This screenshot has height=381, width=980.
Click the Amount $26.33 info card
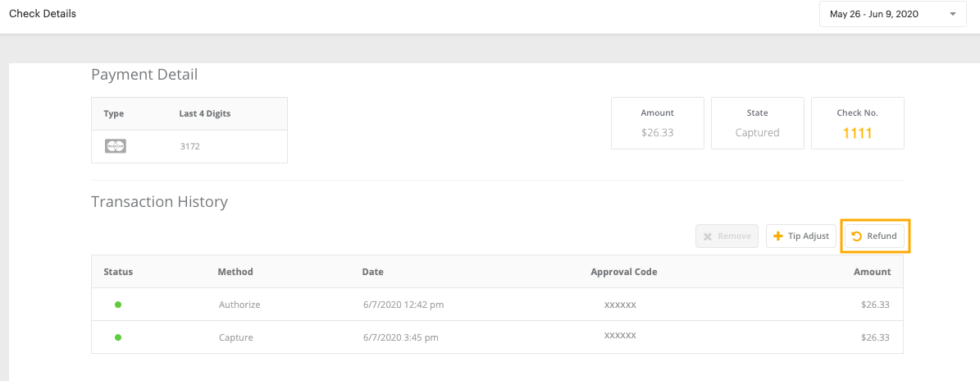pyautogui.click(x=658, y=122)
